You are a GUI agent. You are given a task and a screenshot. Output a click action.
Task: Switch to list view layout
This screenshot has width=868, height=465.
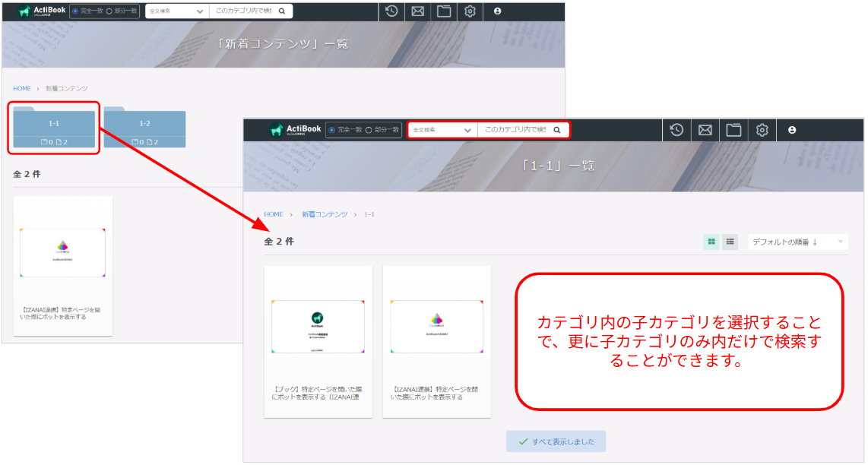[x=730, y=242]
